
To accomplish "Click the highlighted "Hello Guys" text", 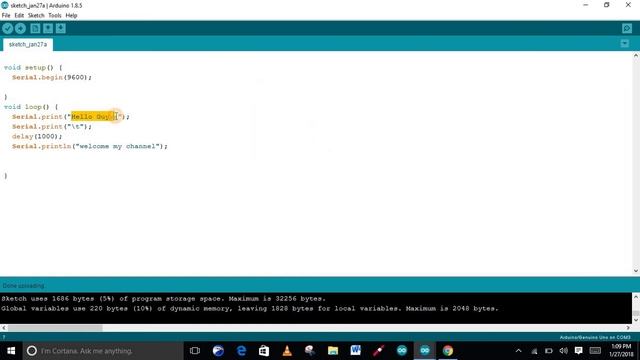I will click(x=93, y=117).
